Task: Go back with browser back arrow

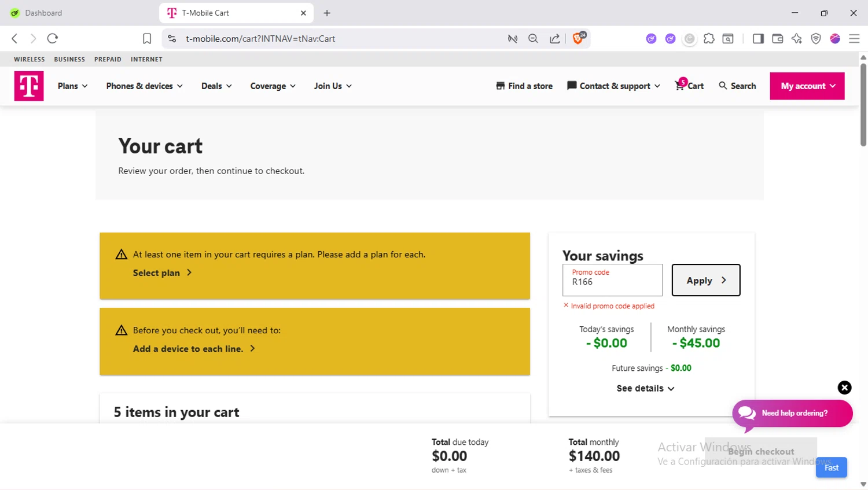Action: point(14,39)
